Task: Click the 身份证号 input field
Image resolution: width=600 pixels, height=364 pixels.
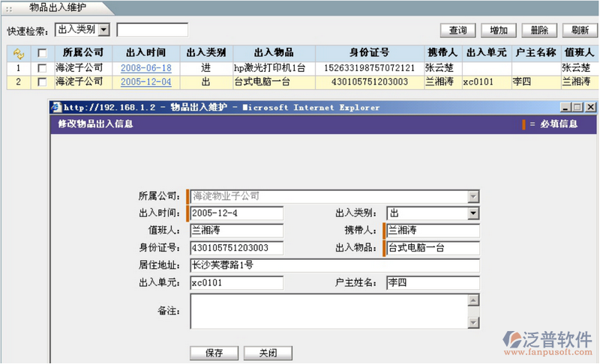Action: [237, 248]
